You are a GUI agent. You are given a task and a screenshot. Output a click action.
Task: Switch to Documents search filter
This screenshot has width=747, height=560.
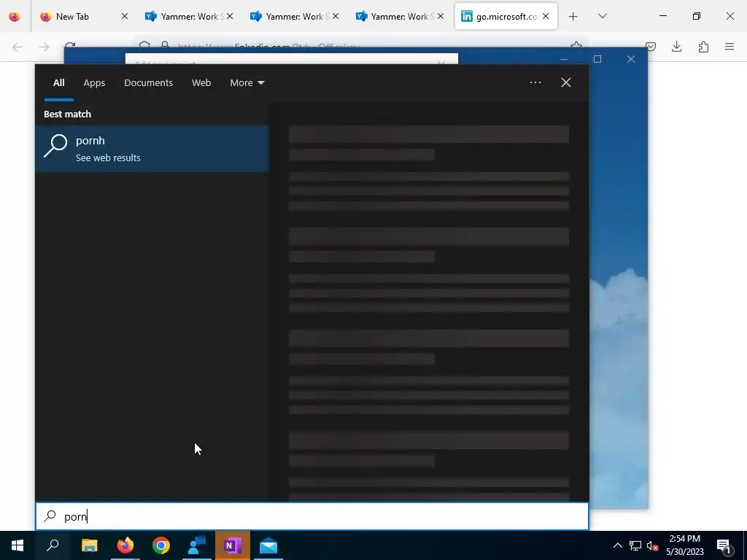(148, 83)
